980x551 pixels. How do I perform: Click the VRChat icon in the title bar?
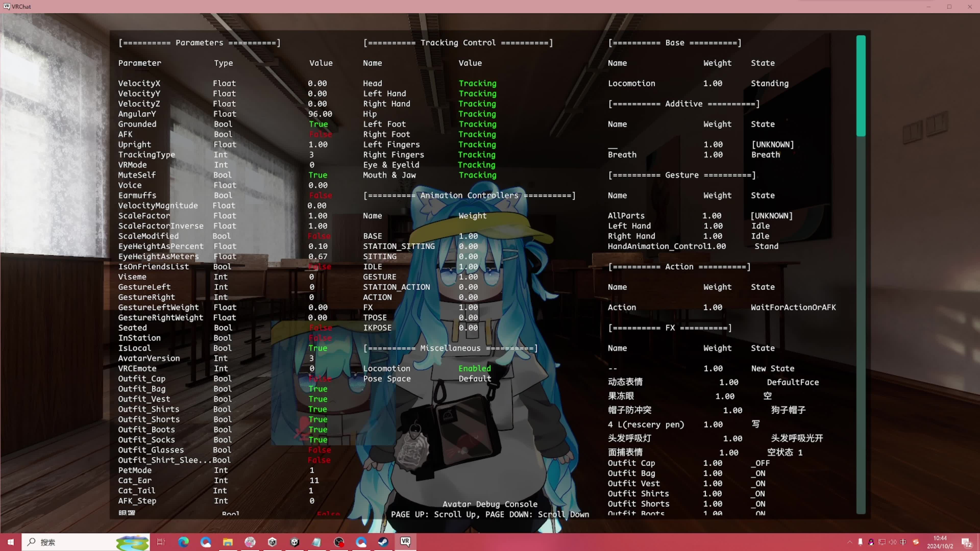click(6, 6)
